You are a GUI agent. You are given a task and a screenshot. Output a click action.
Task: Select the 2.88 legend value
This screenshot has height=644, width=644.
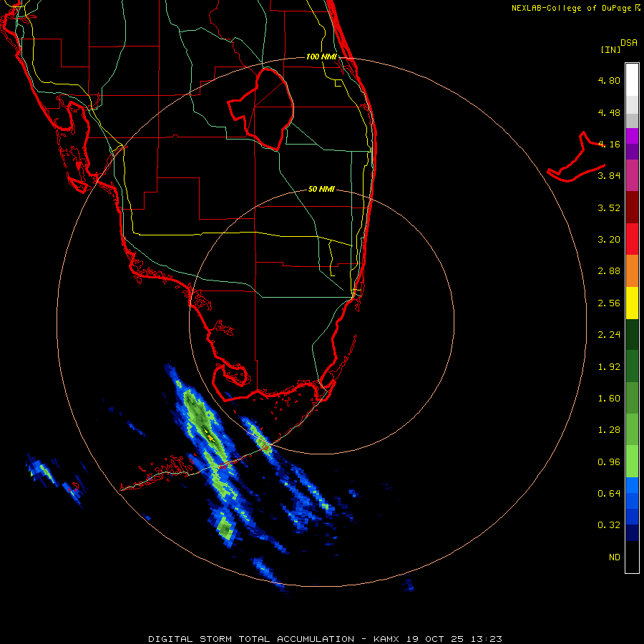[x=609, y=271]
